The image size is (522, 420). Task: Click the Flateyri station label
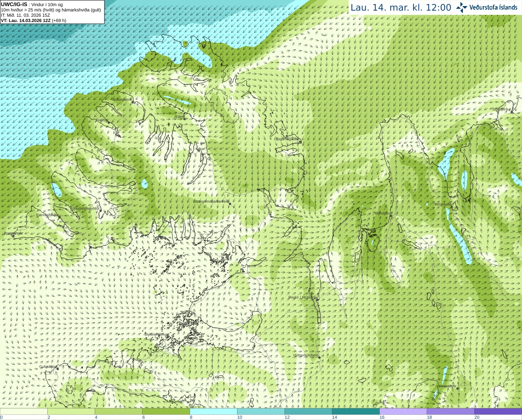tap(102, 120)
